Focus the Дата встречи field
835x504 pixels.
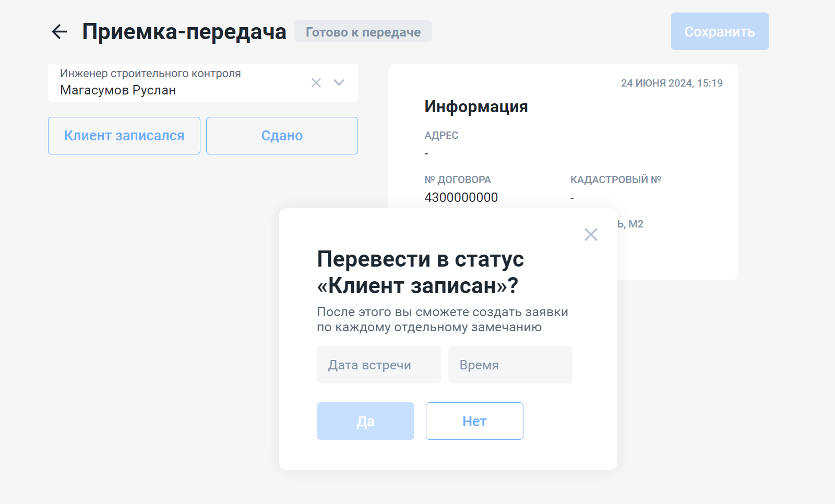tap(378, 365)
